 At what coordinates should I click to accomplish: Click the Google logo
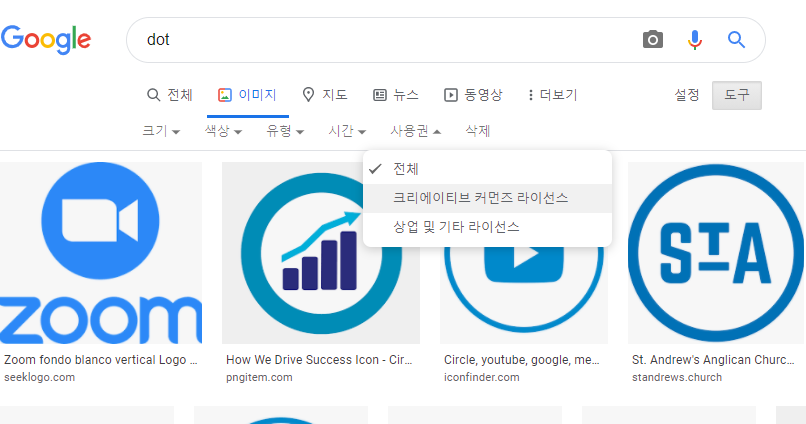click(46, 40)
